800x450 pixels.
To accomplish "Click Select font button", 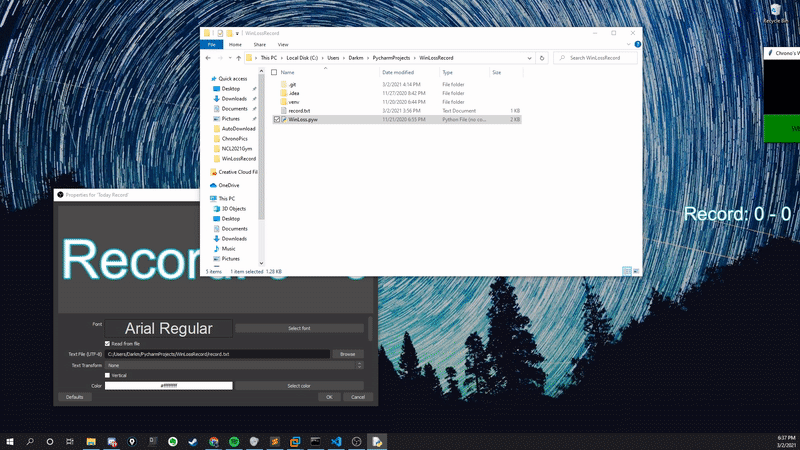I will tap(299, 329).
